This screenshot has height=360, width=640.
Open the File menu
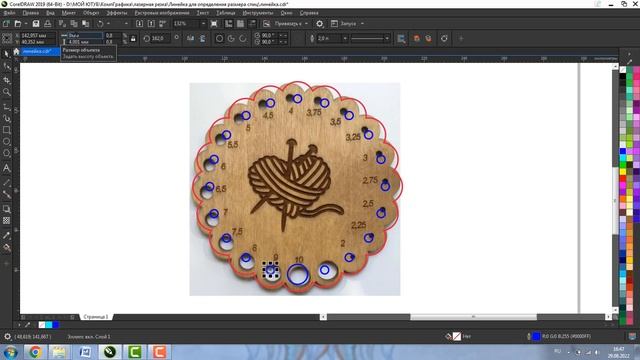9,13
